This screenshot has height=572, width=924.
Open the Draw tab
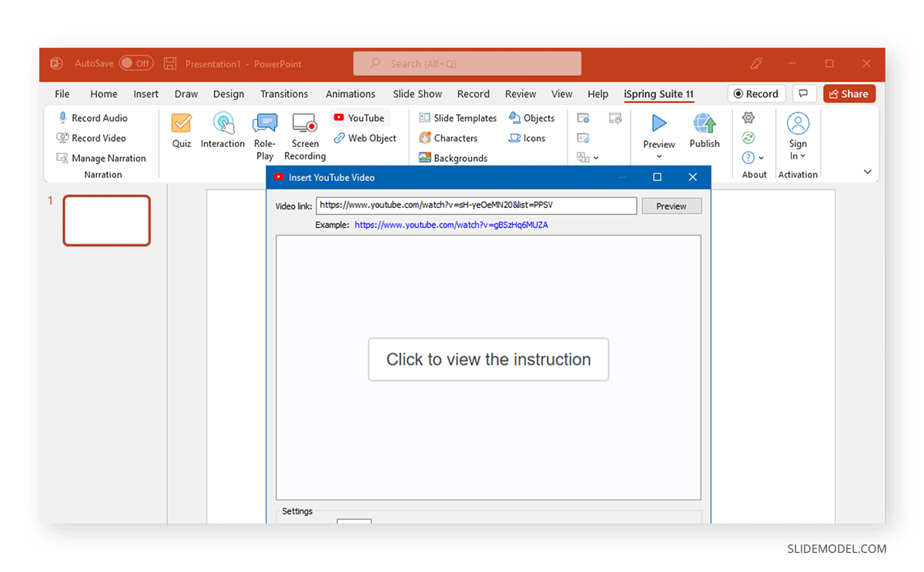186,94
